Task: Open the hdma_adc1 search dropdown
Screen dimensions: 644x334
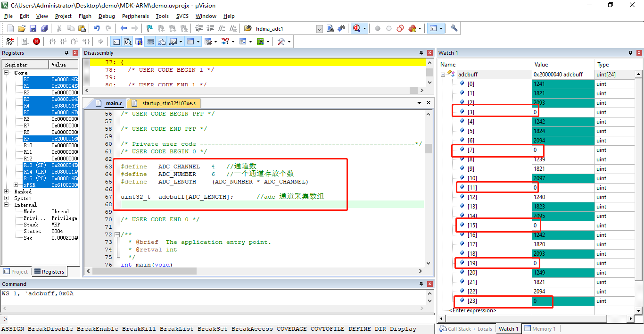Action: coord(319,28)
